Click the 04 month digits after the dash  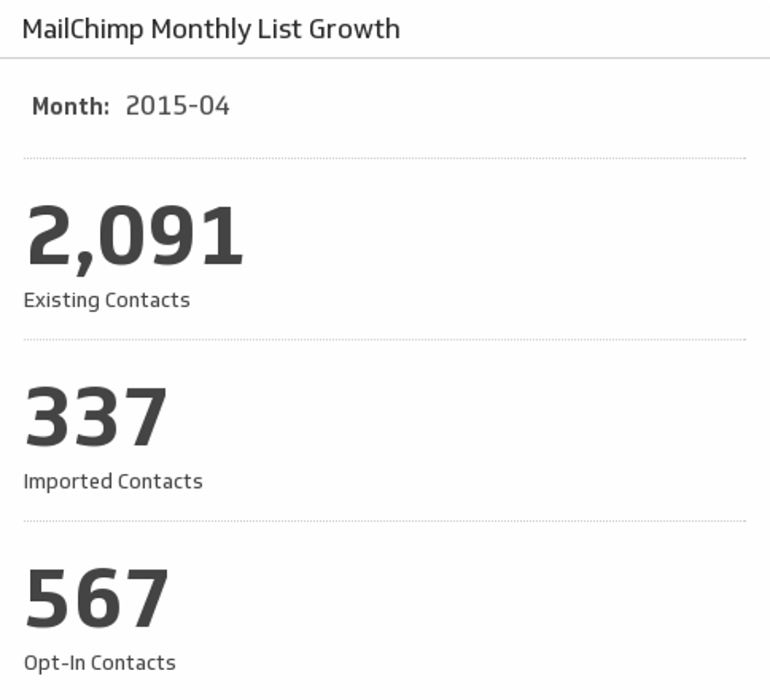[x=215, y=106]
